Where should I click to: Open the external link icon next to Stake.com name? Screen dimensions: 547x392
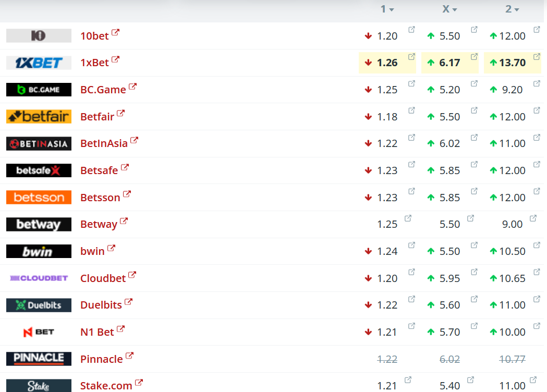[x=139, y=383]
